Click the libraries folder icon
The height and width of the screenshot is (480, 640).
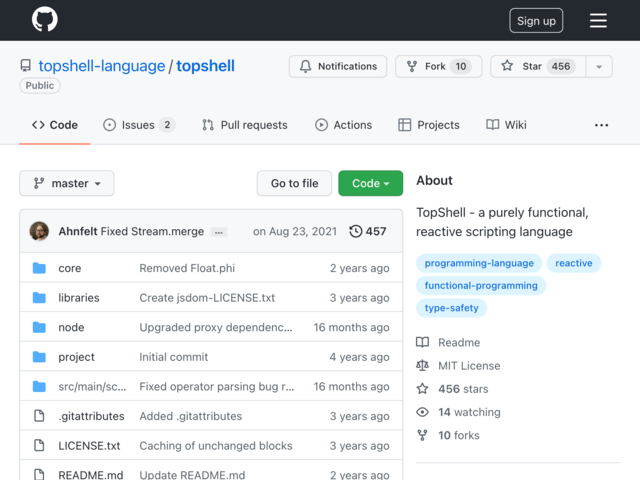(39, 298)
